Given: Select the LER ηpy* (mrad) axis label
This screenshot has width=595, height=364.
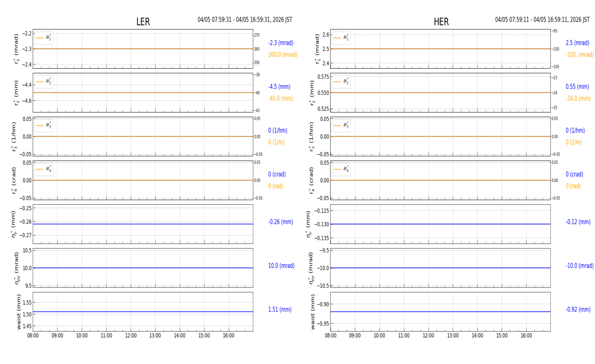Looking at the screenshot, I should click(17, 268).
